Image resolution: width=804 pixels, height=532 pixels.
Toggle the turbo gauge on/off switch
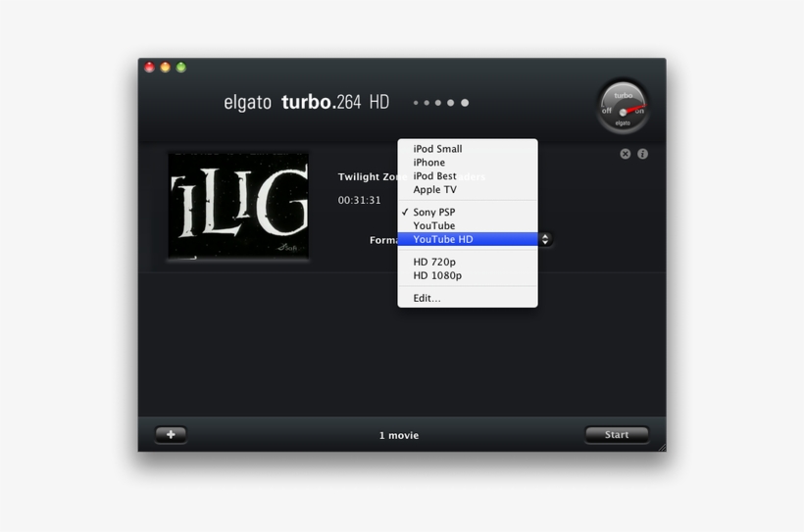(x=624, y=112)
